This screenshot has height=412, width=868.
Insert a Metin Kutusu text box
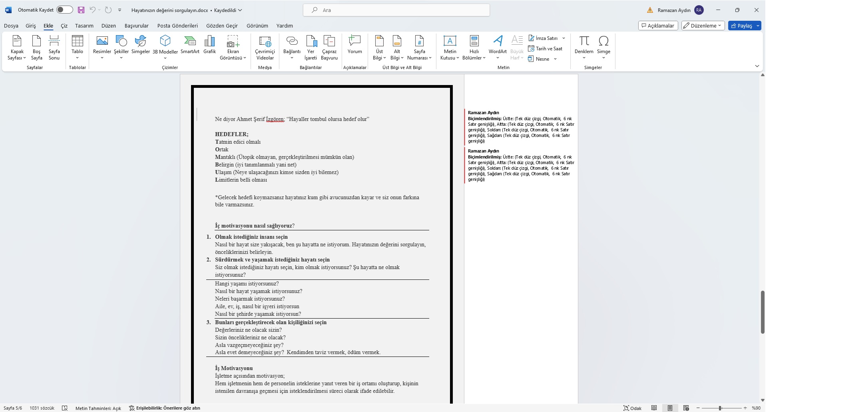[x=450, y=48]
